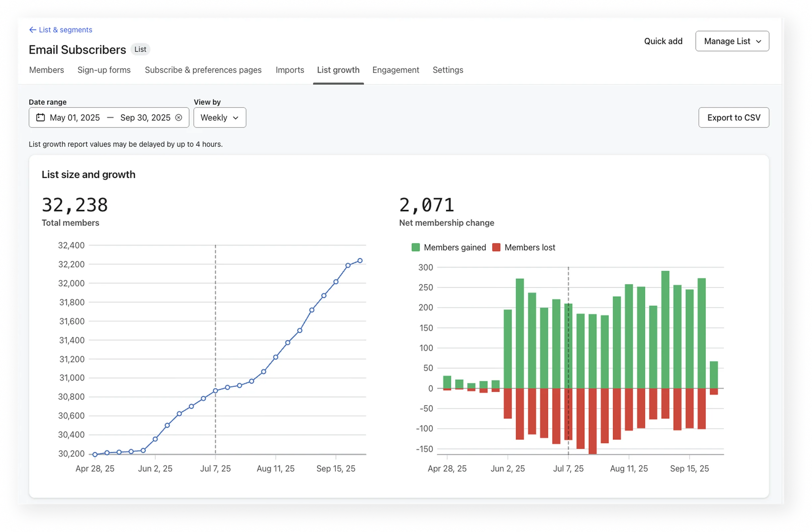The image size is (812, 532).
Task: Clear the date range with the x icon
Action: click(178, 117)
